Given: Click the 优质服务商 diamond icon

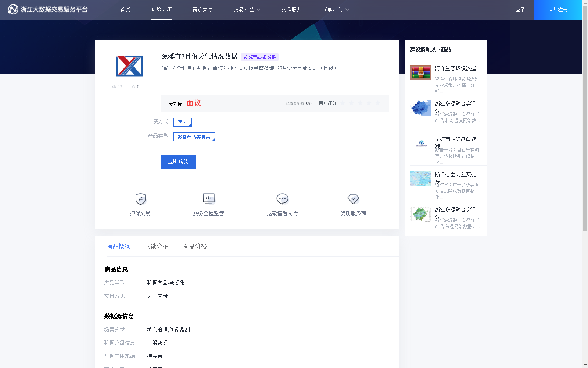Looking at the screenshot, I should tap(353, 199).
